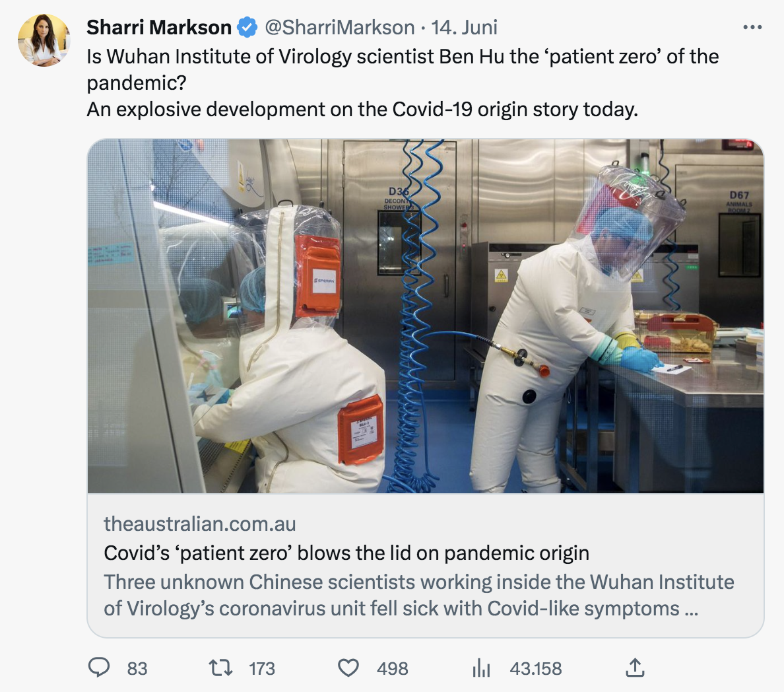The image size is (784, 692).
Task: Open article headline Covid's 'patient zero'
Action: point(346,553)
